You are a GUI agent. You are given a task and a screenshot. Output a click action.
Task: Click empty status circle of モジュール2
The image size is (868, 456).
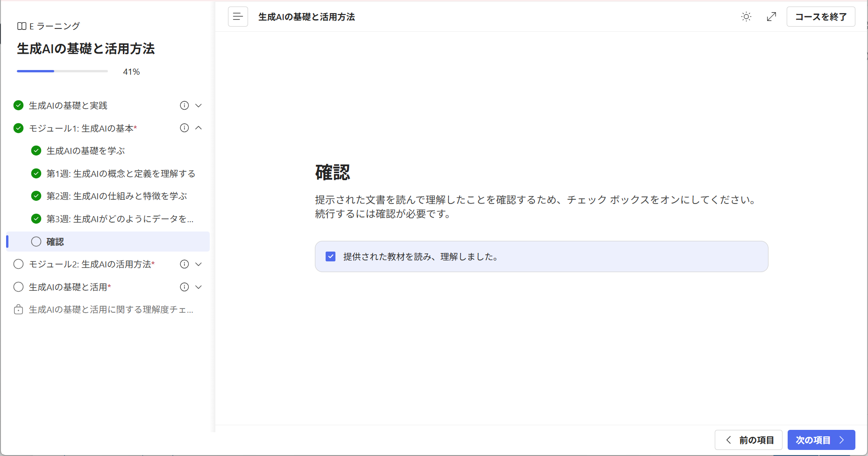(18, 264)
